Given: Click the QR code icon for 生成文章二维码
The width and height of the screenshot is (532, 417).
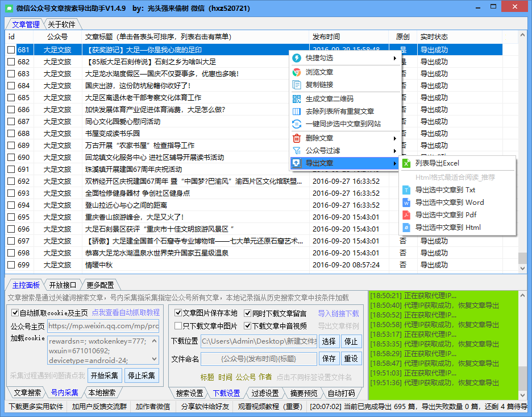Looking at the screenshot, I should click(297, 99).
